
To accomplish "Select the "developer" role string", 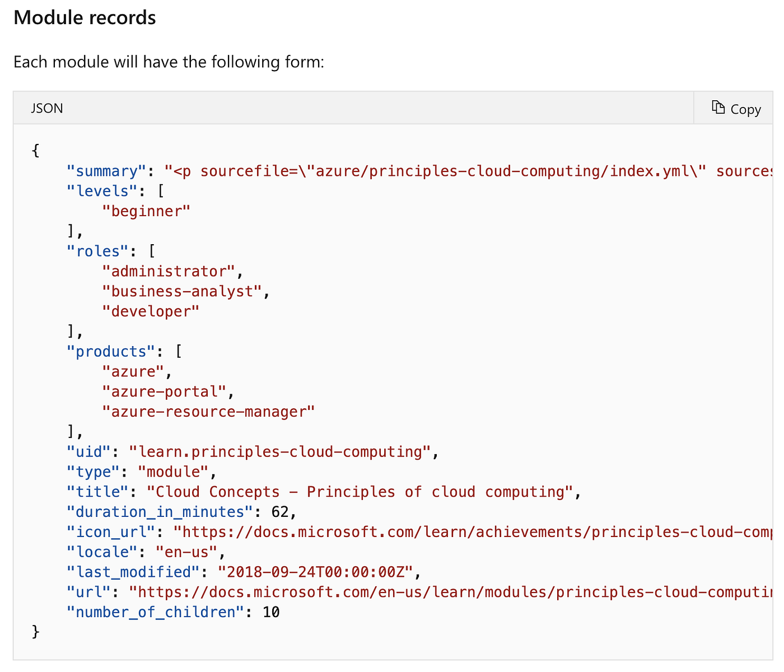I will tap(150, 311).
